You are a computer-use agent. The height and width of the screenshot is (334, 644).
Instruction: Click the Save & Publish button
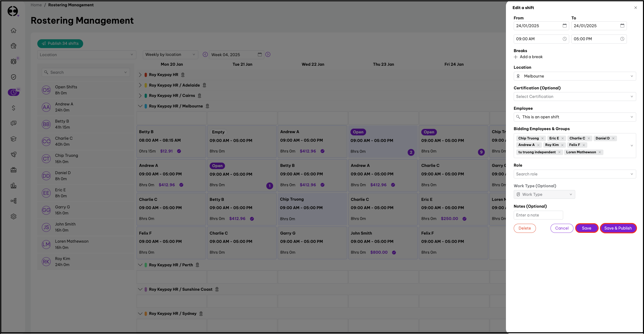click(x=618, y=228)
